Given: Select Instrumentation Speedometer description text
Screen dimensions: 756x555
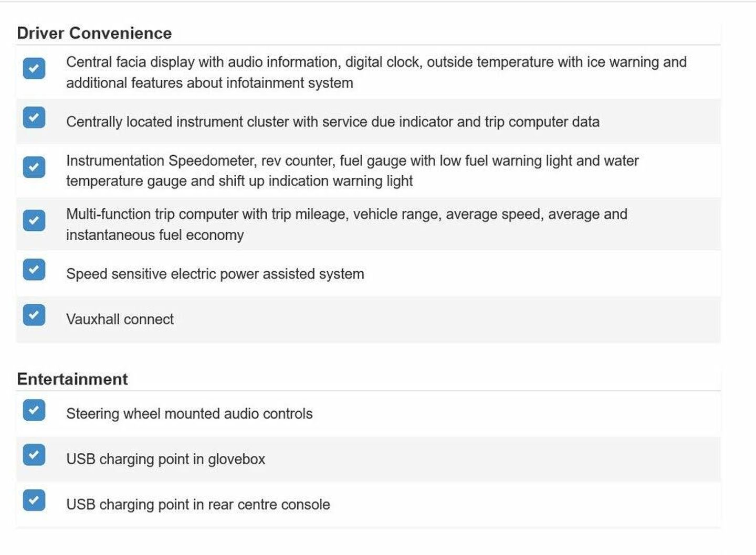Looking at the screenshot, I should coord(352,170).
